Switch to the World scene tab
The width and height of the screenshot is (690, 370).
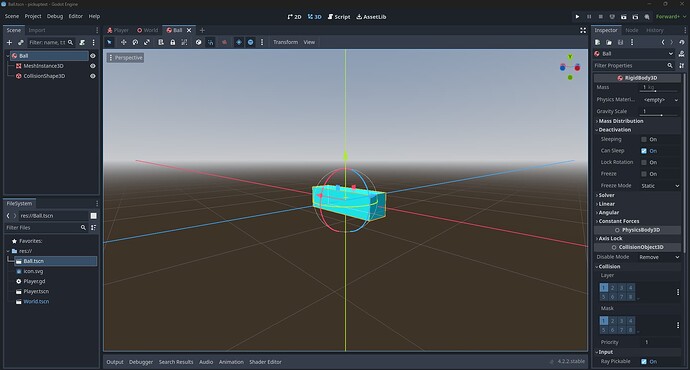[x=147, y=30]
